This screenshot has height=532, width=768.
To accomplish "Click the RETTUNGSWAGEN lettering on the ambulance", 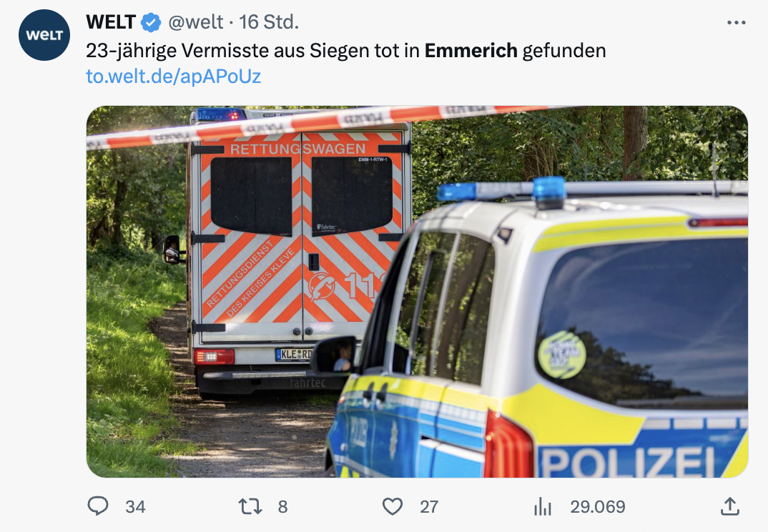I will click(x=297, y=149).
